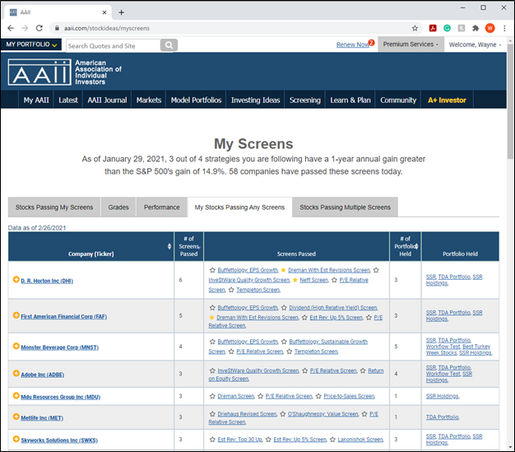Screen dimensions: 515x452
Task: Switch to Performance tab
Action: [162, 207]
